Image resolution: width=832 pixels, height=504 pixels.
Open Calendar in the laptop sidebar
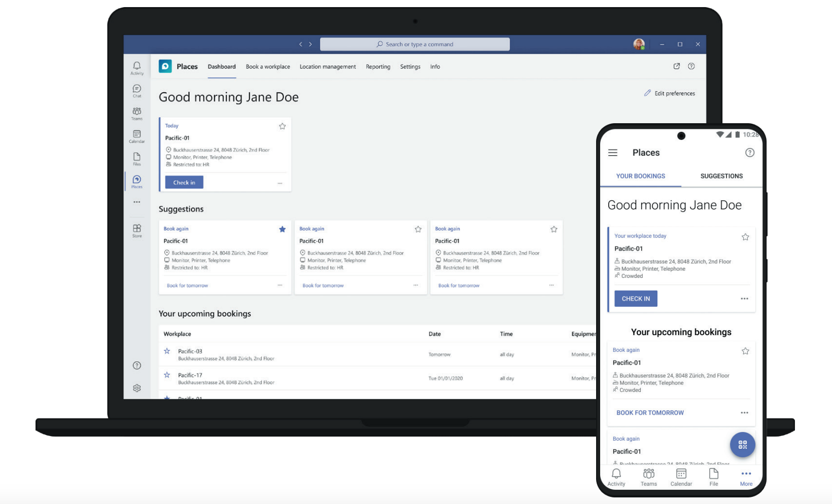tap(137, 136)
